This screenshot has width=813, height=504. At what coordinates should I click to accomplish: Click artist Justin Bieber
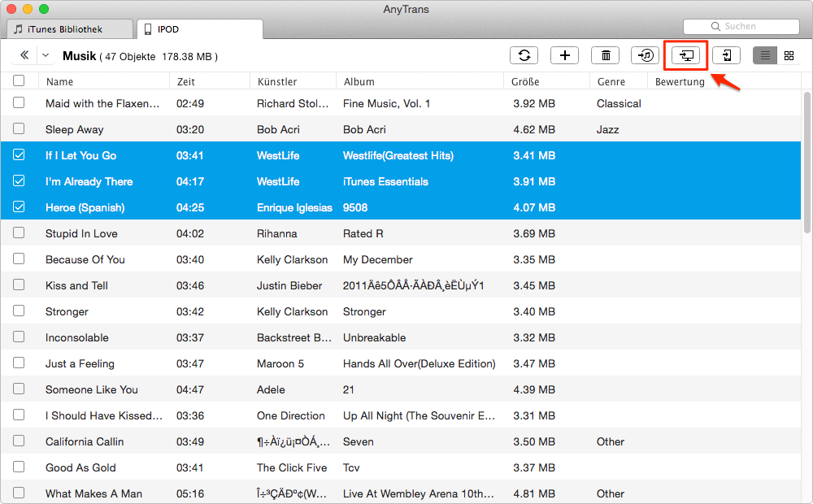point(289,285)
